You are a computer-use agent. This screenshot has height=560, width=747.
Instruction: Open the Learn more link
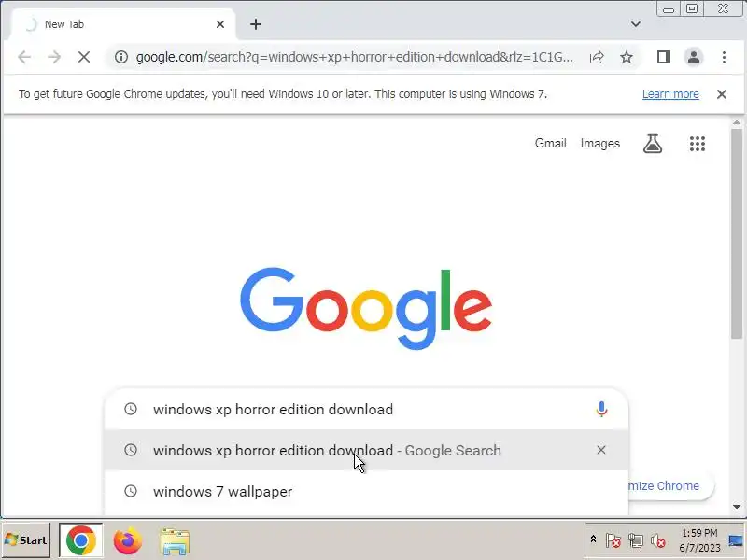pos(670,94)
